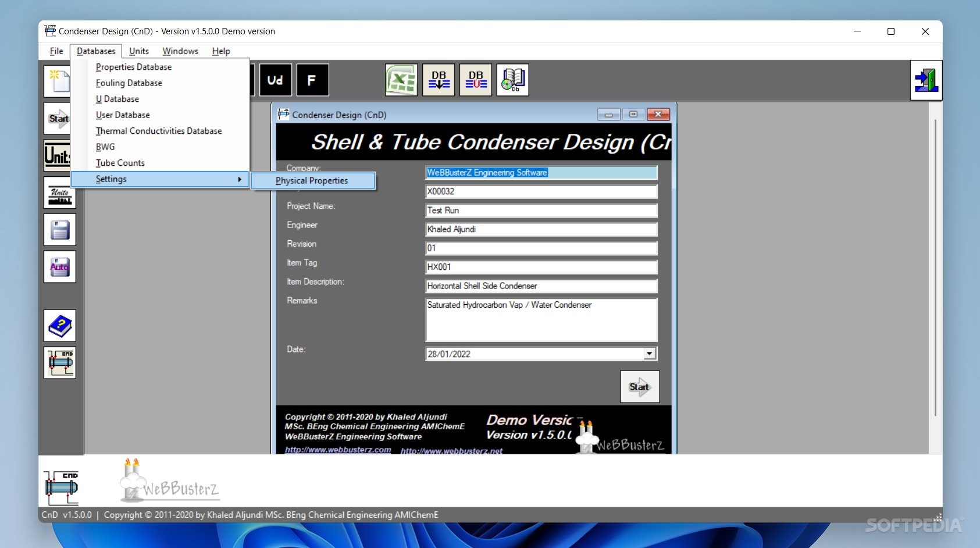Expand the Date dropdown arrow

pyautogui.click(x=650, y=354)
